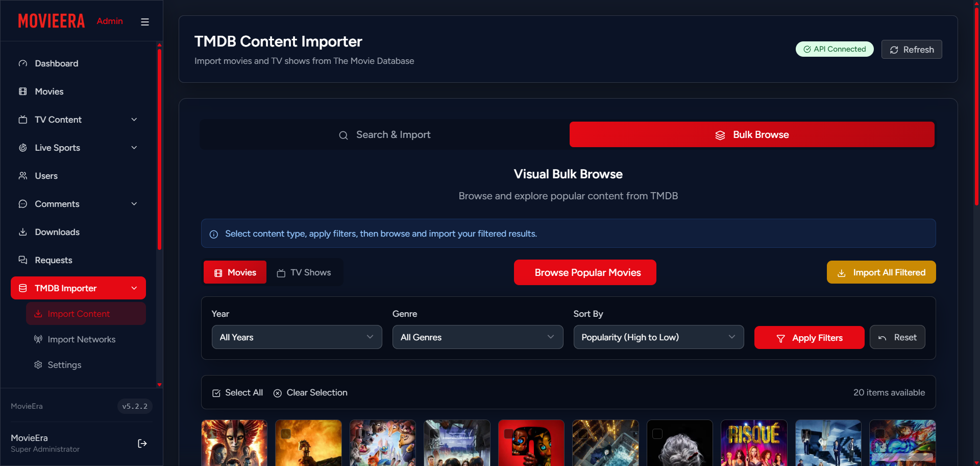
Task: Open the Users page in sidebar
Action: coord(46,176)
